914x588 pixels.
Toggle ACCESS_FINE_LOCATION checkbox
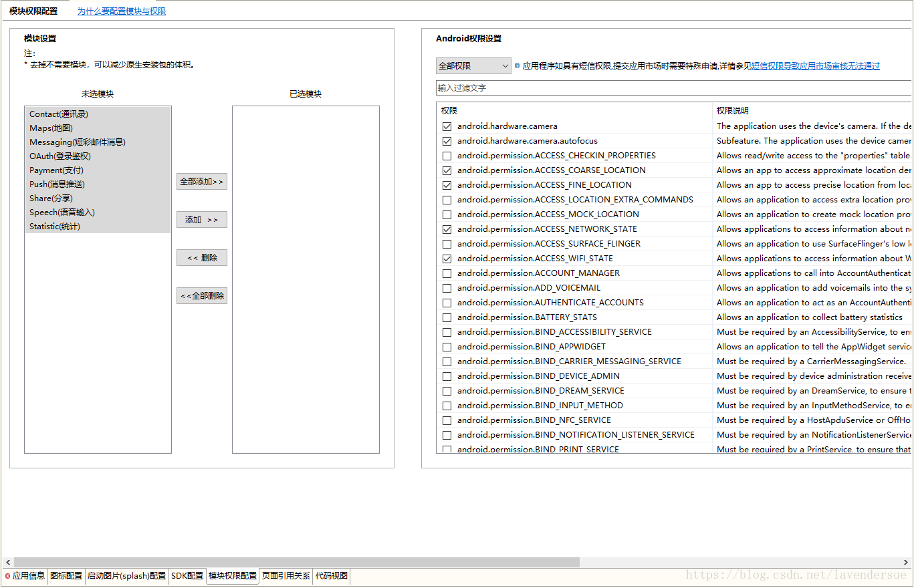pyautogui.click(x=447, y=185)
